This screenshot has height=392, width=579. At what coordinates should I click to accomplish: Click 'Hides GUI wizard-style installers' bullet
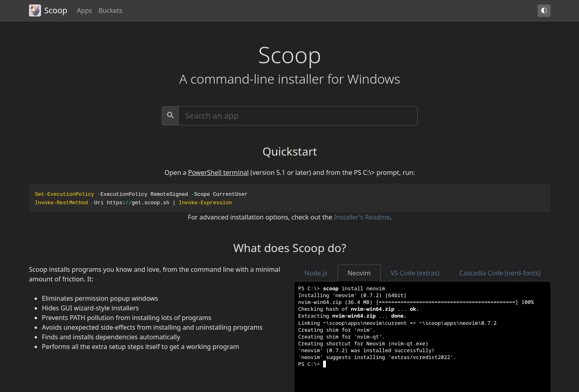point(90,308)
